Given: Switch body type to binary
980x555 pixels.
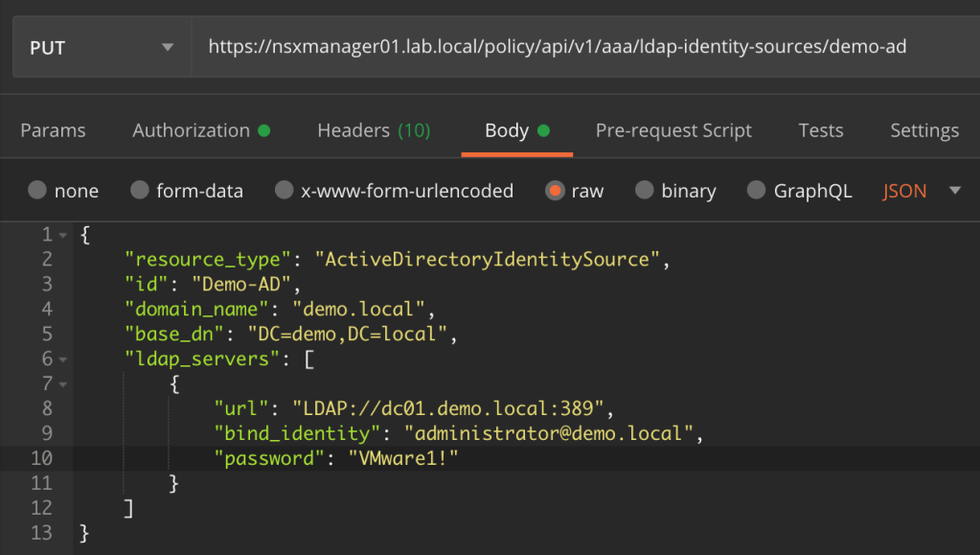Looking at the screenshot, I should click(674, 191).
